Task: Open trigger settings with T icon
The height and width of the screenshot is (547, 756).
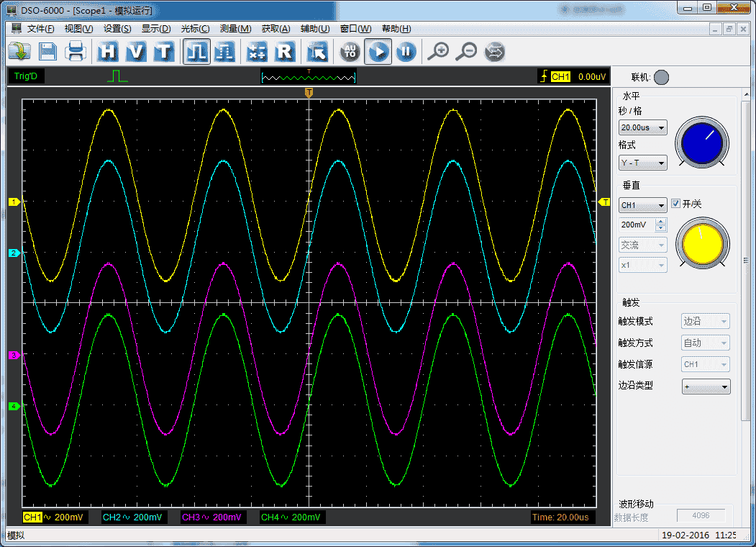Action: (x=165, y=51)
